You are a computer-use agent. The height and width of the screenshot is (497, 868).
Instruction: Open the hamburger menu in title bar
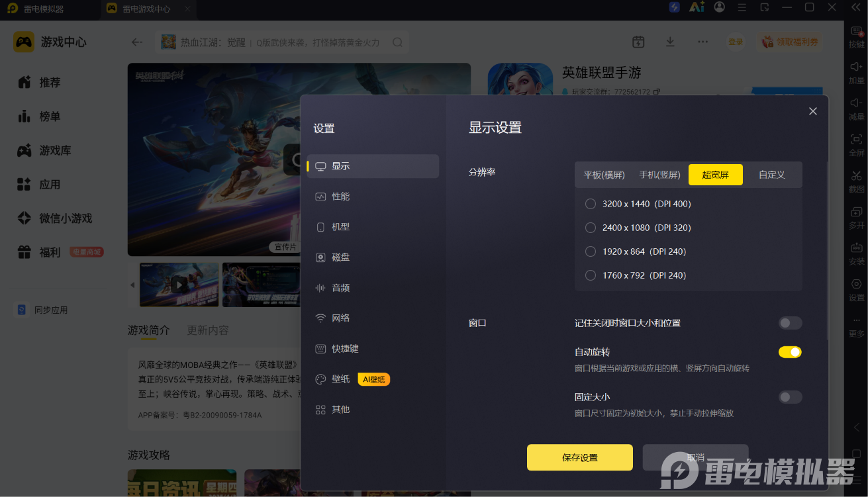(742, 7)
